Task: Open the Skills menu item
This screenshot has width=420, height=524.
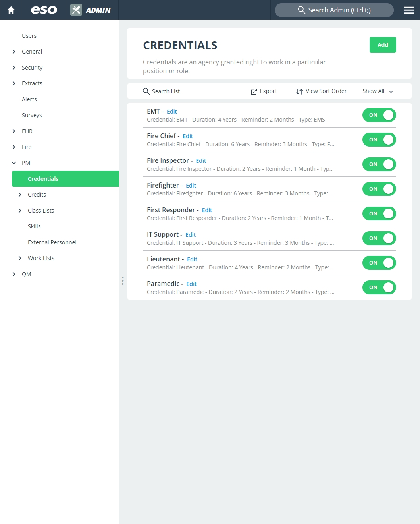Action: [x=34, y=226]
